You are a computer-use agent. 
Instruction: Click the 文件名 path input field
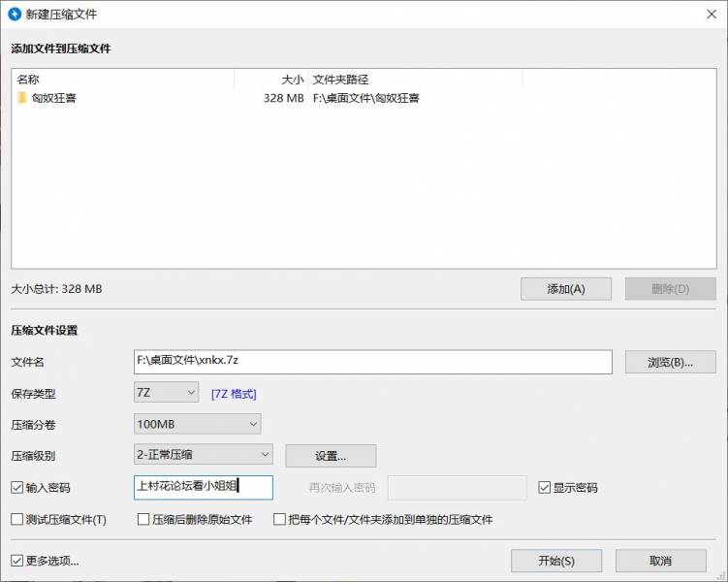373,361
